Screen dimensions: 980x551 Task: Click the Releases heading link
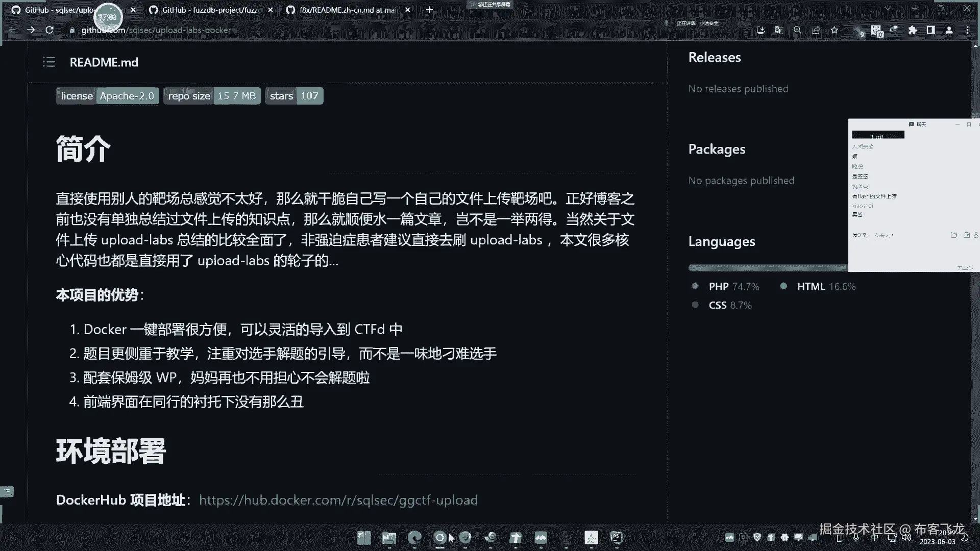pos(714,57)
